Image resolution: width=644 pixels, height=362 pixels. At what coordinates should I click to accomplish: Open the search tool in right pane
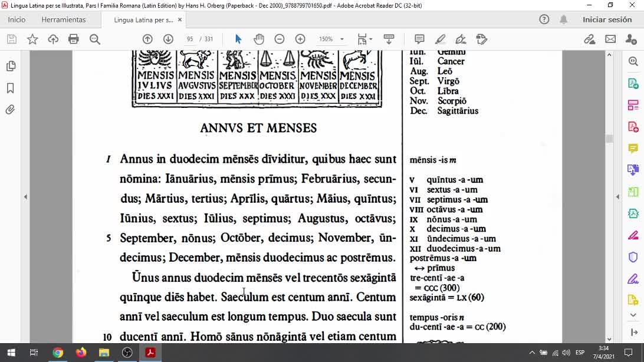click(x=633, y=61)
